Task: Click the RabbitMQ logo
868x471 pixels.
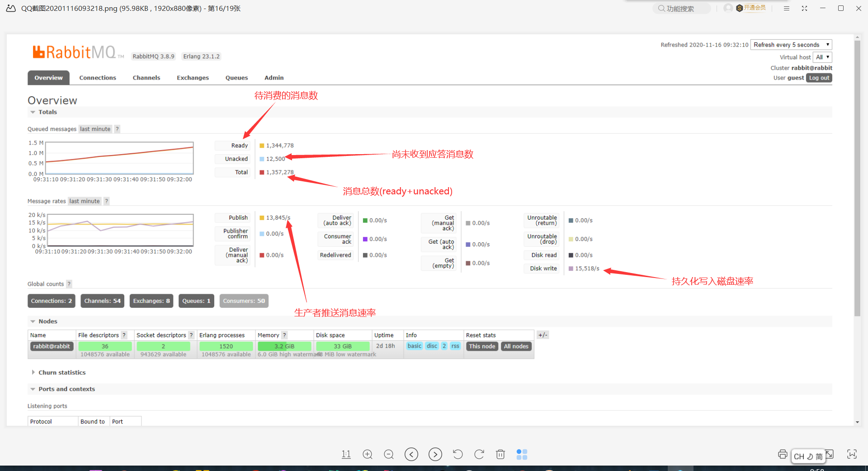Action: point(78,52)
